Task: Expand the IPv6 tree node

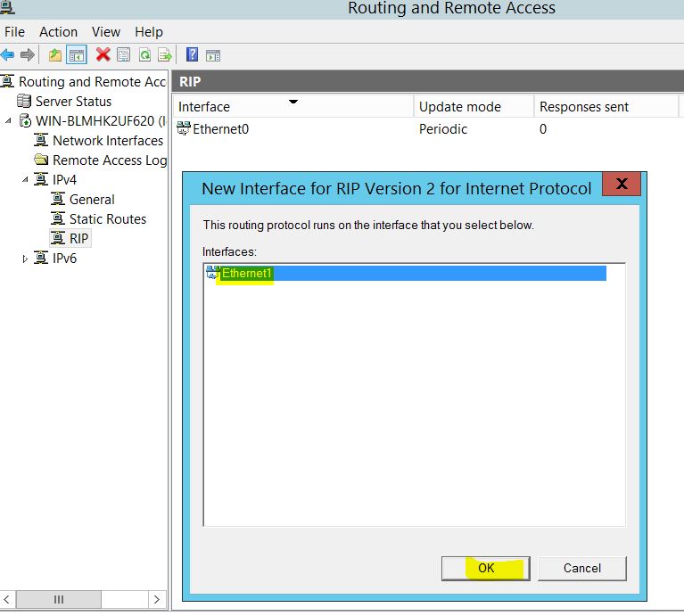Action: [x=25, y=259]
